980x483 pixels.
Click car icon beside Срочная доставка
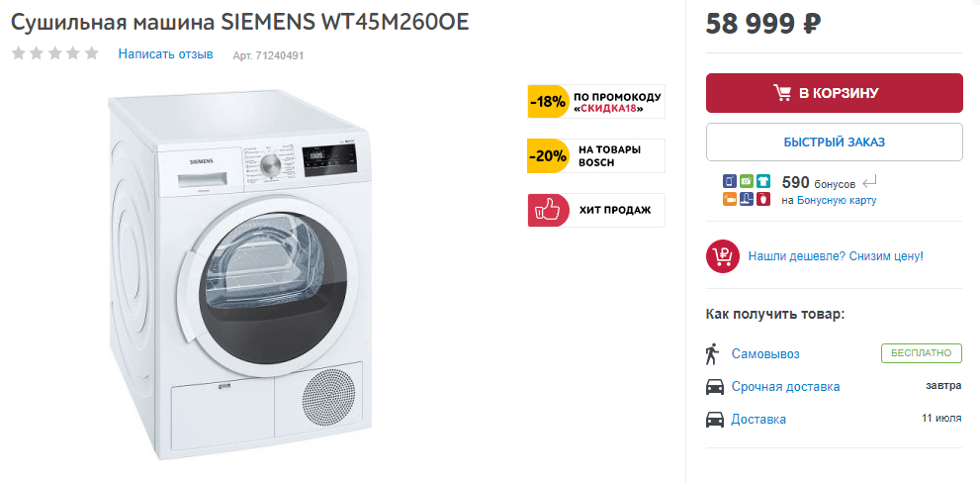(714, 387)
